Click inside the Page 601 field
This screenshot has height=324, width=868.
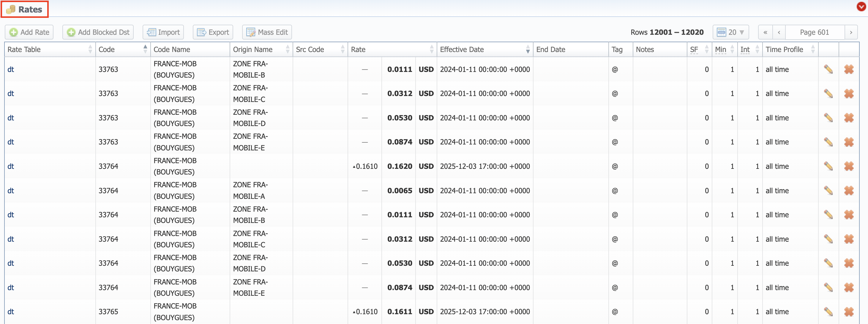(x=815, y=32)
